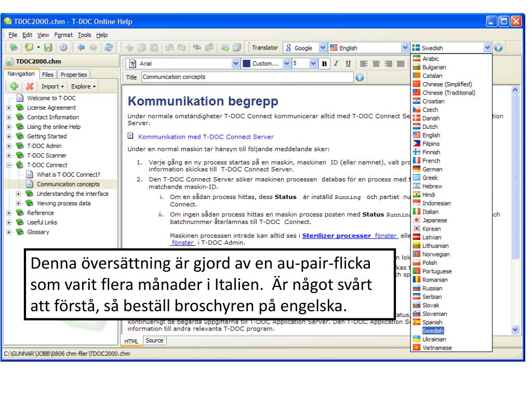Viewport: 532px width, 399px height.
Task: Select Communication concepts tree item
Action: coord(68,184)
